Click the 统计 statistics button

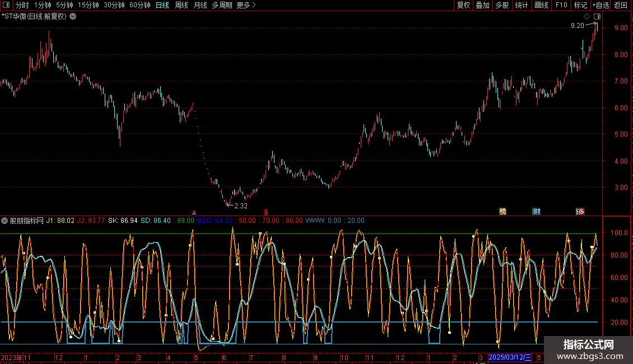coord(522,5)
